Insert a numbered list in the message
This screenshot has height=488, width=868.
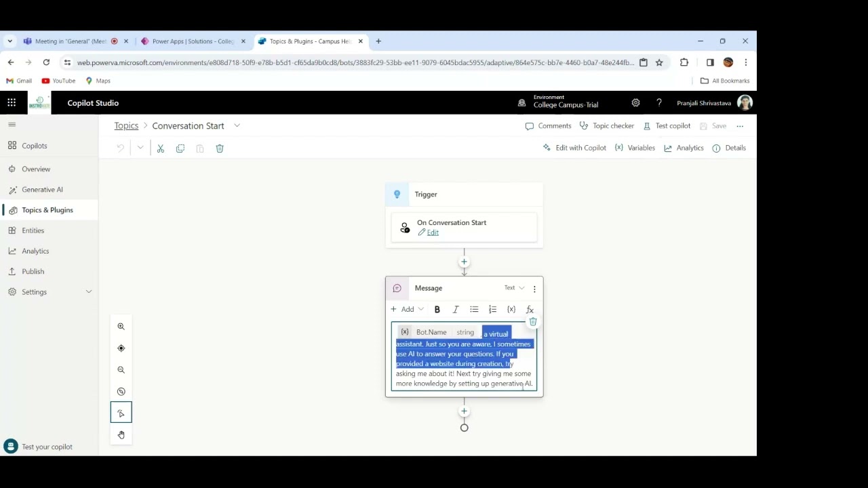pyautogui.click(x=493, y=310)
